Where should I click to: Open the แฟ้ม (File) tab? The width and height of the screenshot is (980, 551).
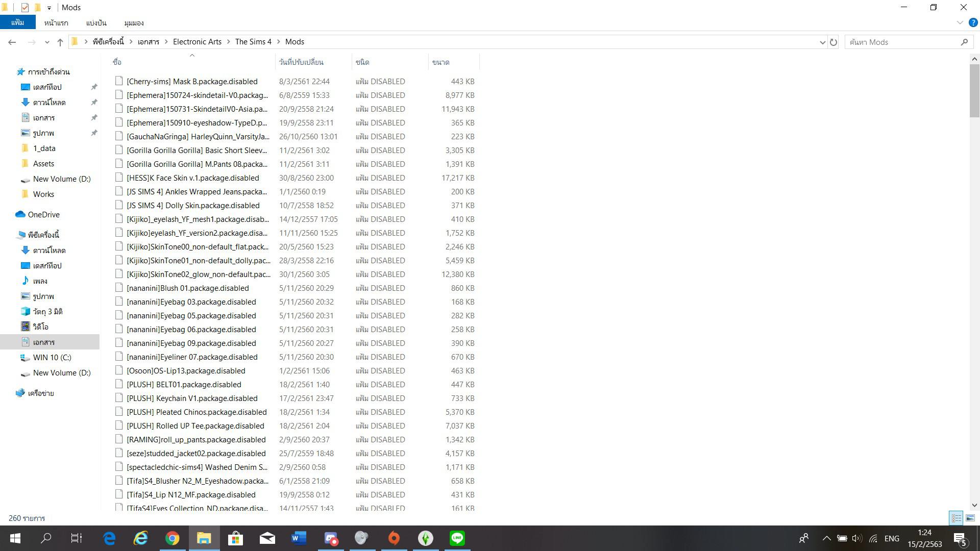point(17,22)
